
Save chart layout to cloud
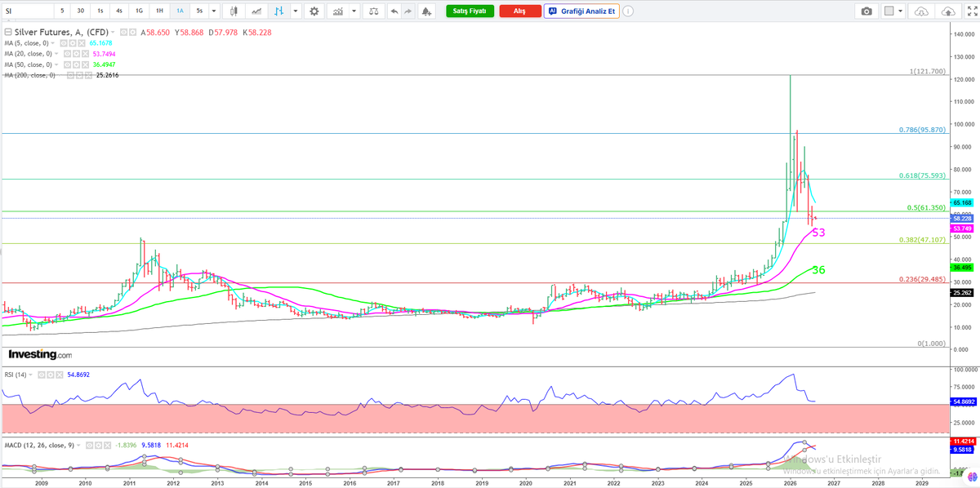(x=948, y=11)
